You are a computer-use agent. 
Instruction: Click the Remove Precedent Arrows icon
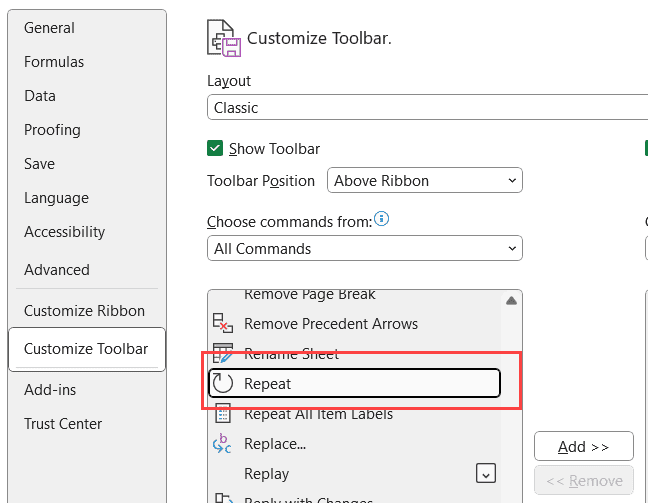tap(223, 324)
